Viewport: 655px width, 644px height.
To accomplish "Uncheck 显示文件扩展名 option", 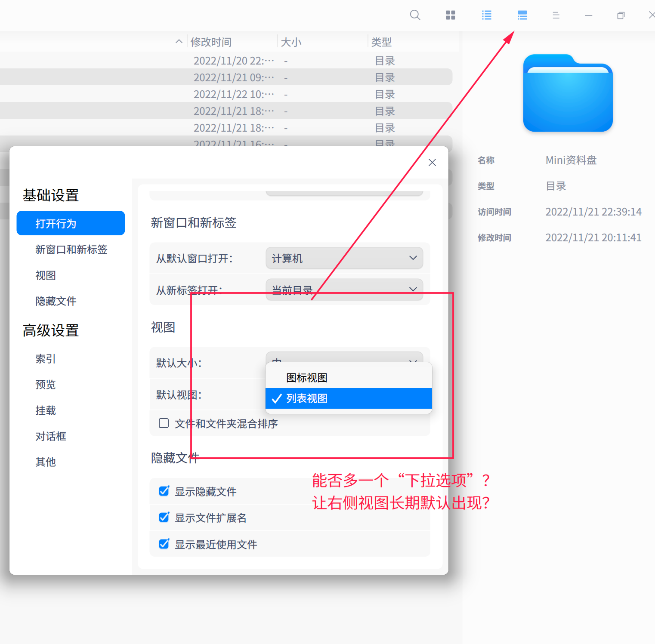I will [164, 518].
